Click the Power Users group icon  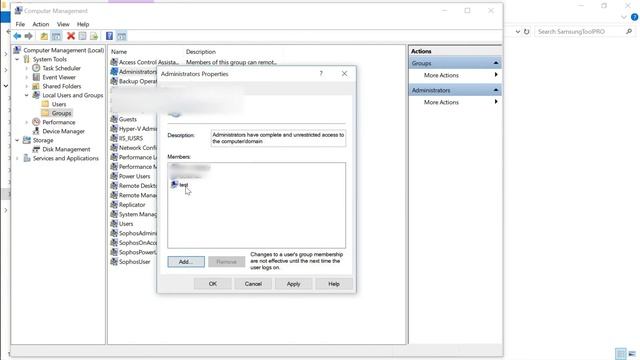click(x=114, y=176)
